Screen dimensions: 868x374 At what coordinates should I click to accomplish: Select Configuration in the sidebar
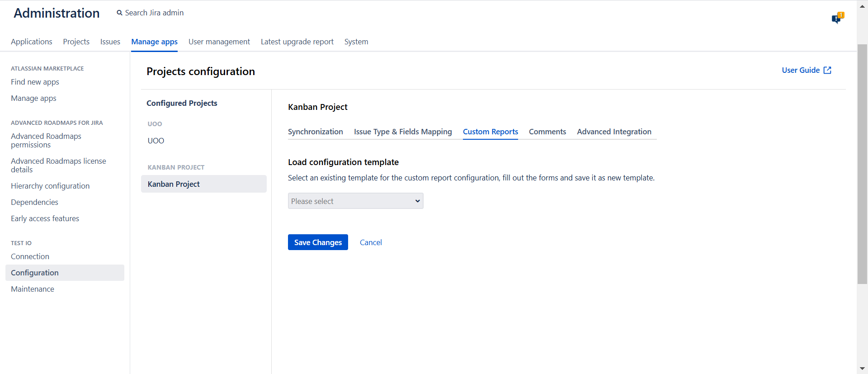(65, 273)
